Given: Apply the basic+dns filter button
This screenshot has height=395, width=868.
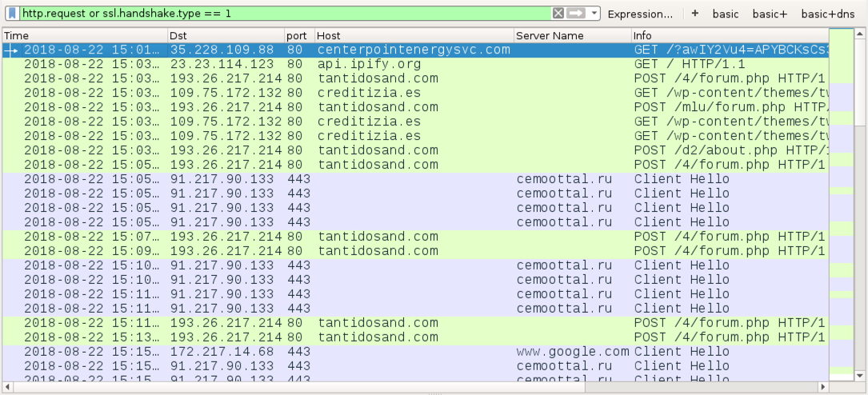Looking at the screenshot, I should (x=827, y=14).
